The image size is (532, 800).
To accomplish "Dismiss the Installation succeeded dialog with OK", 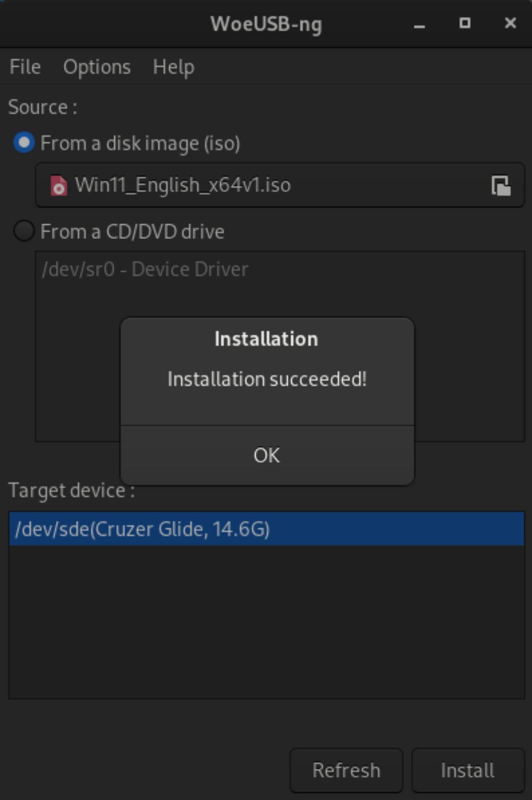I will (266, 455).
